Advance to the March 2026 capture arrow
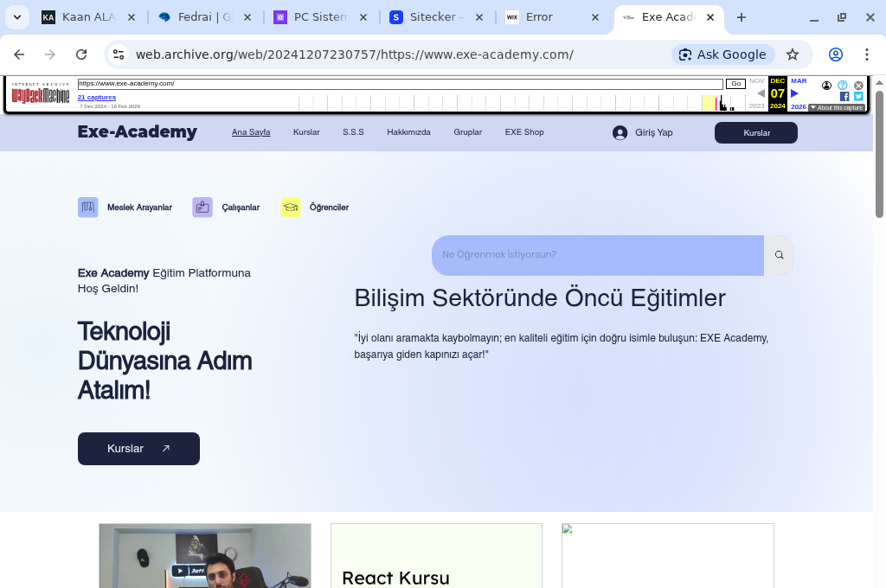The height and width of the screenshot is (588, 886). [x=794, y=93]
